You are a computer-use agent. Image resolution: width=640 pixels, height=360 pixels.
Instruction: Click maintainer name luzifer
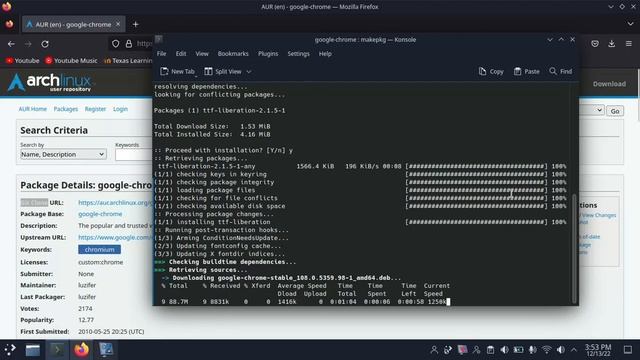87,285
